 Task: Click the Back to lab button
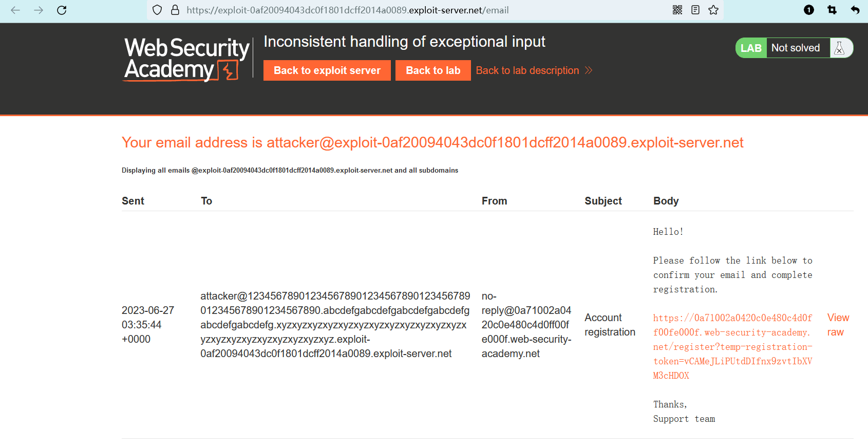click(x=433, y=70)
